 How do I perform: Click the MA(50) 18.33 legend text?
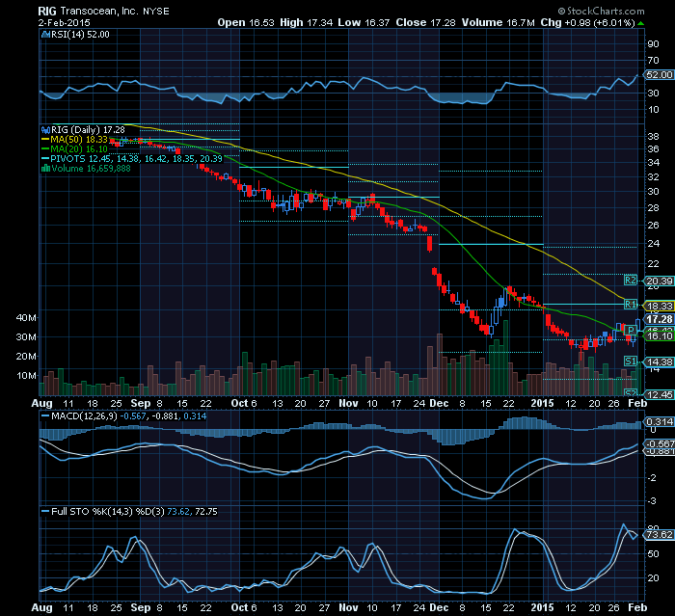click(79, 140)
